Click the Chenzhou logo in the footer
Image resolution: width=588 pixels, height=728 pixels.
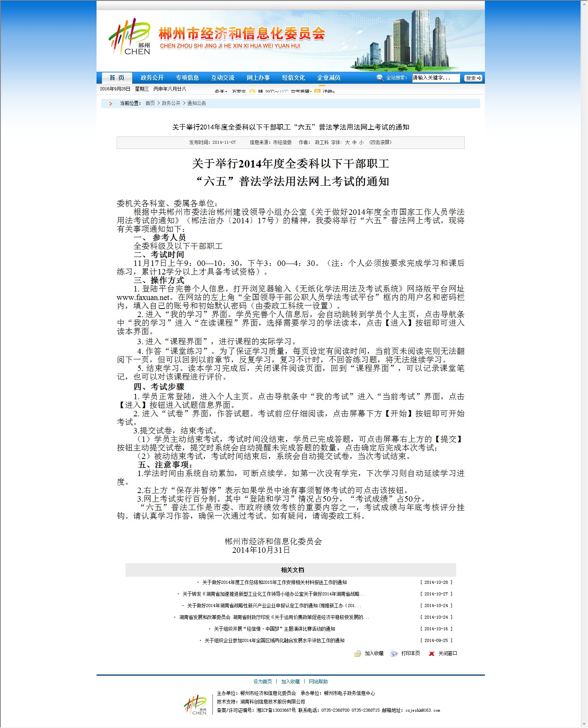click(x=195, y=705)
